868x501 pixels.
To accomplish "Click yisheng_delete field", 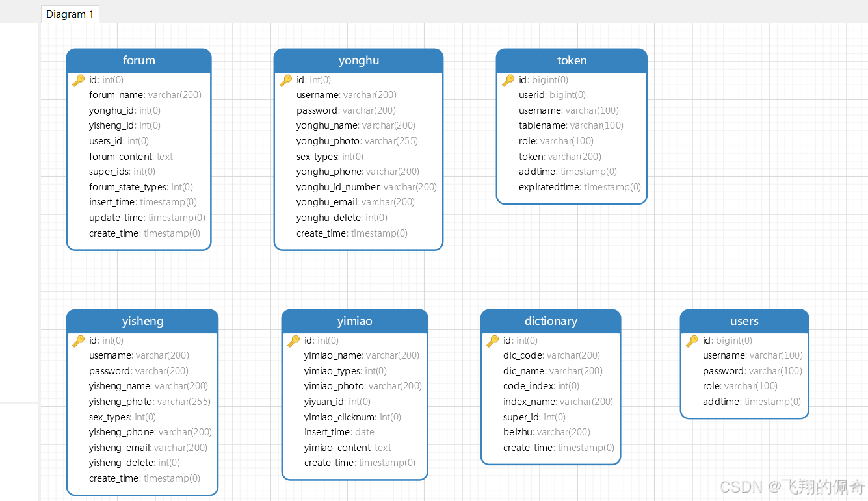I will tap(135, 463).
